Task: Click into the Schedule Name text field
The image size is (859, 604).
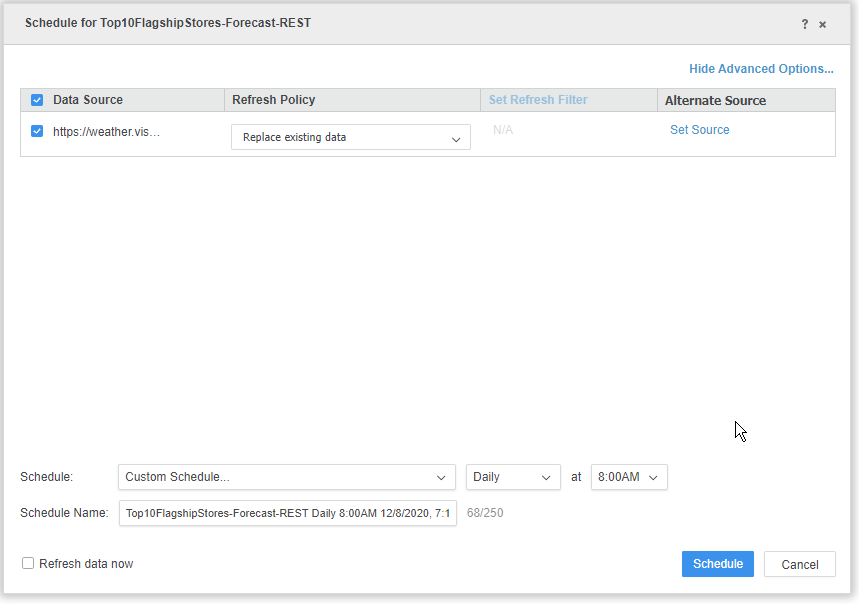Action: (288, 513)
